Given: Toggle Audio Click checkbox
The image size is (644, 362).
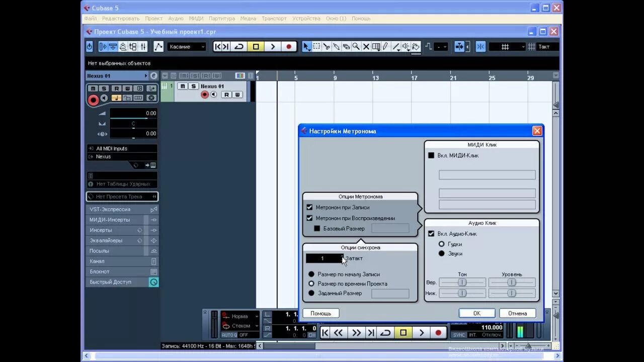Looking at the screenshot, I should [x=431, y=234].
